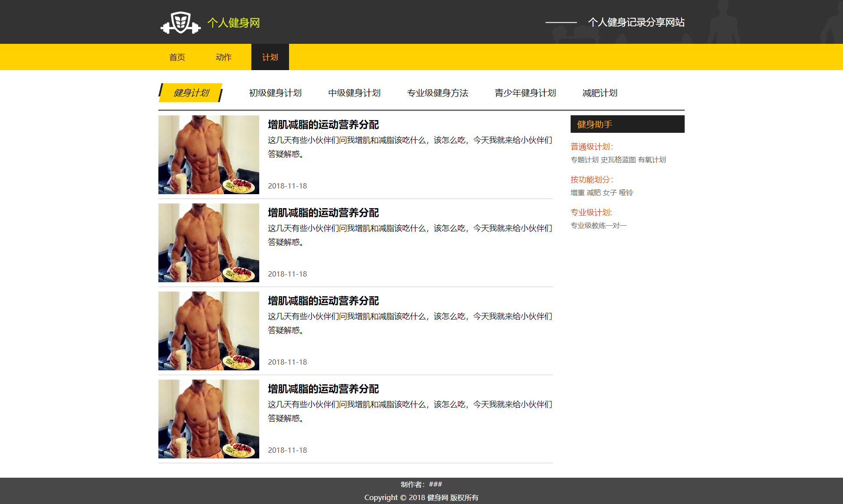Go to the 首页 nav item
This screenshot has height=504, width=843.
[x=177, y=57]
